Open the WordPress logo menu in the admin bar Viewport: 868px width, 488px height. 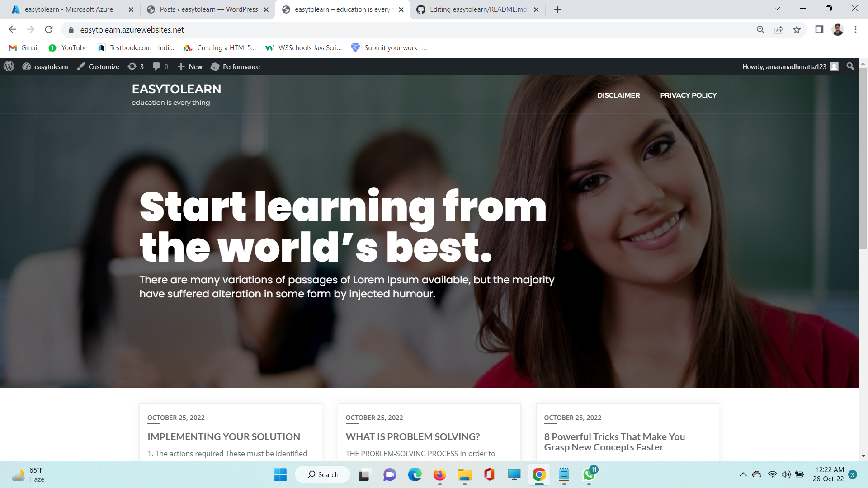pos(9,66)
